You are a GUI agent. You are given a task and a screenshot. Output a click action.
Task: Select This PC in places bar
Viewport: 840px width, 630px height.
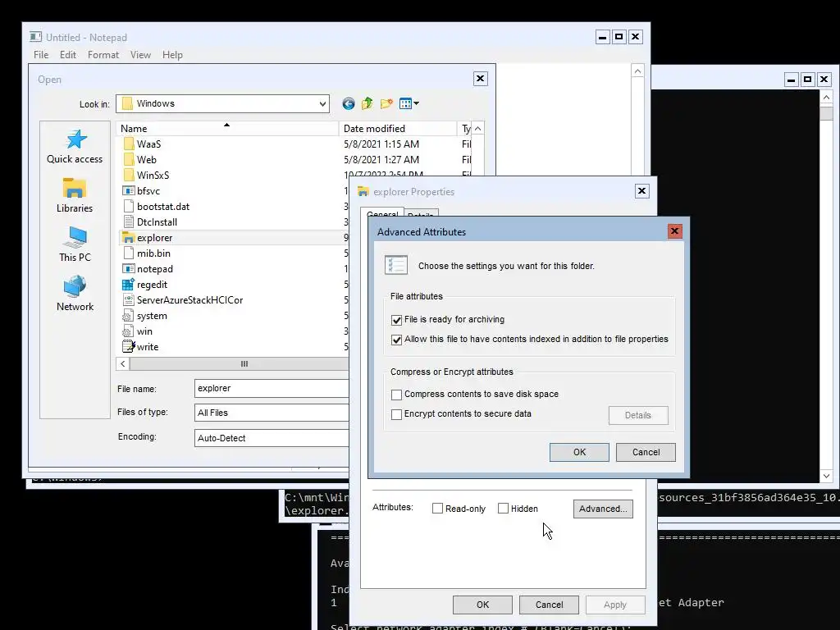(75, 244)
